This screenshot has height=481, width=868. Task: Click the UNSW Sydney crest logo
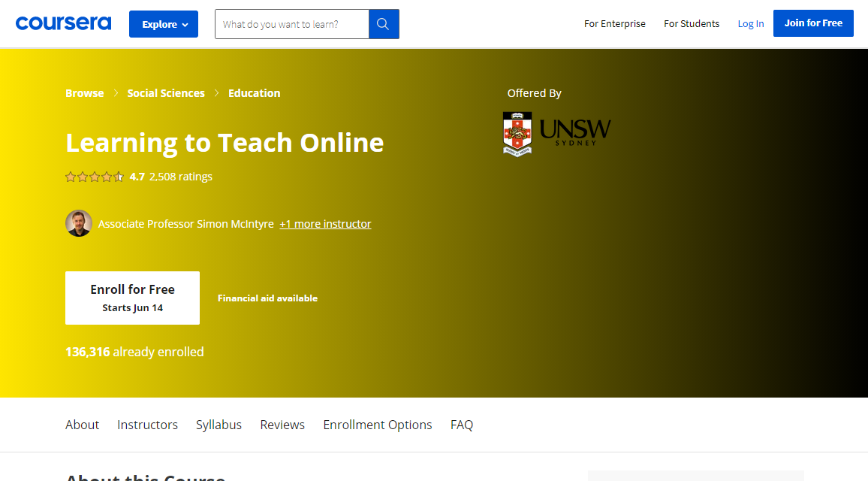coord(517,133)
